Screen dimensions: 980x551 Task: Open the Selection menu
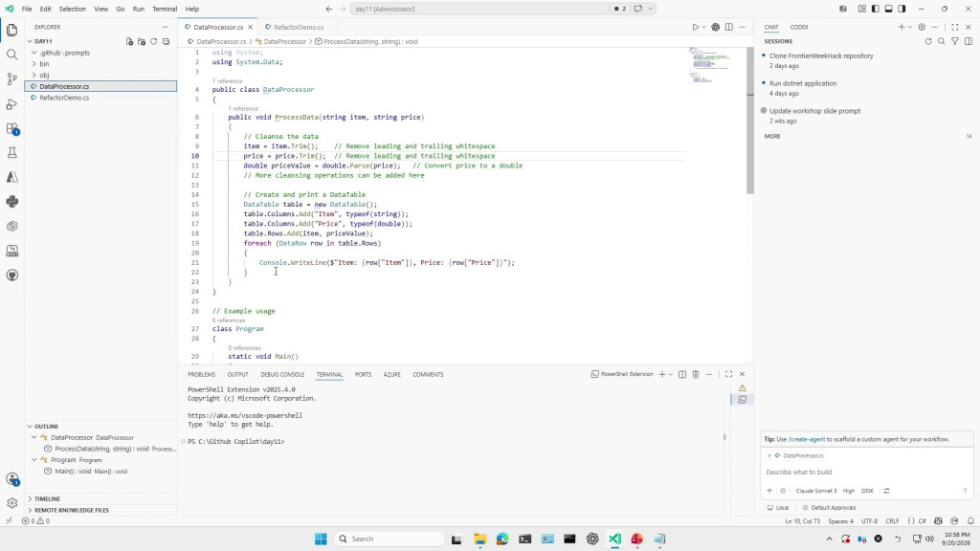click(73, 9)
